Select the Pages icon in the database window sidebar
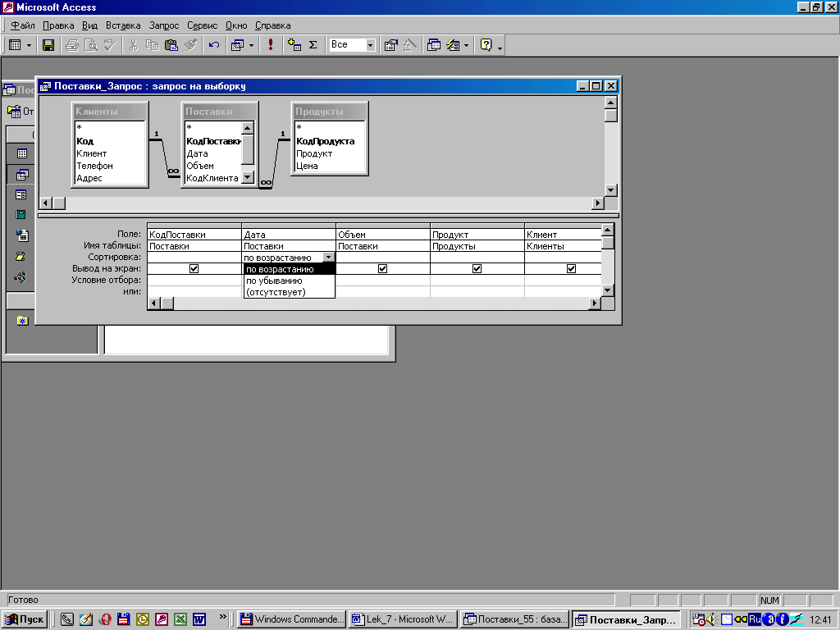This screenshot has width=840, height=630. tap(22, 235)
